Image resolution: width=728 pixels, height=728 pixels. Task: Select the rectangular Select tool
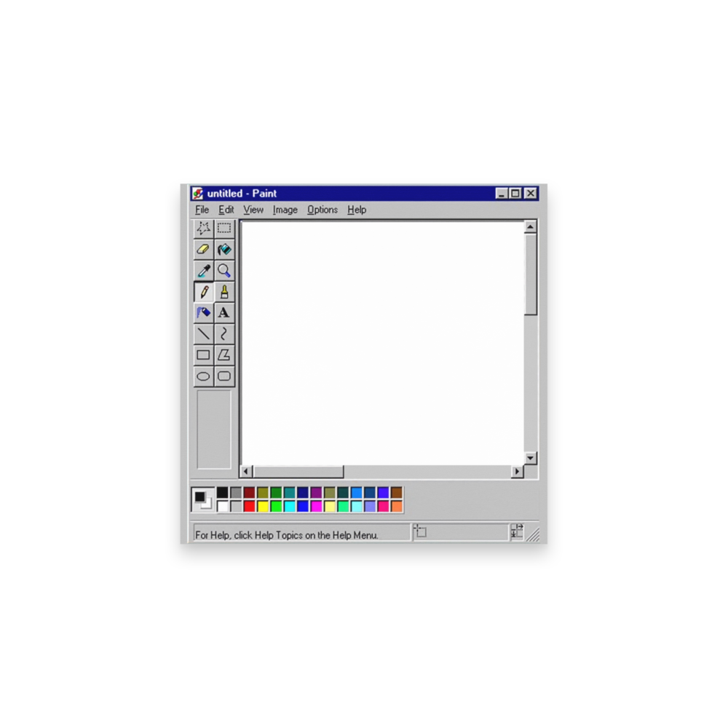coord(224,228)
